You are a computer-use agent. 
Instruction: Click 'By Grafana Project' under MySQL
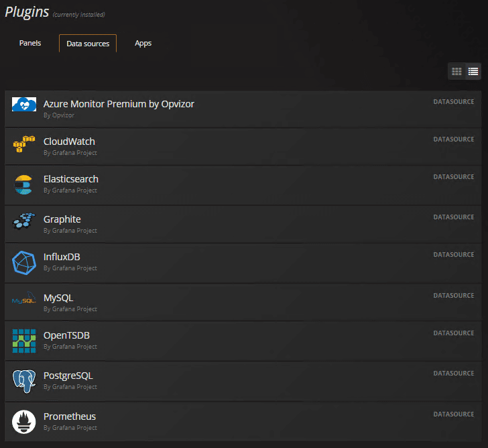tap(70, 309)
